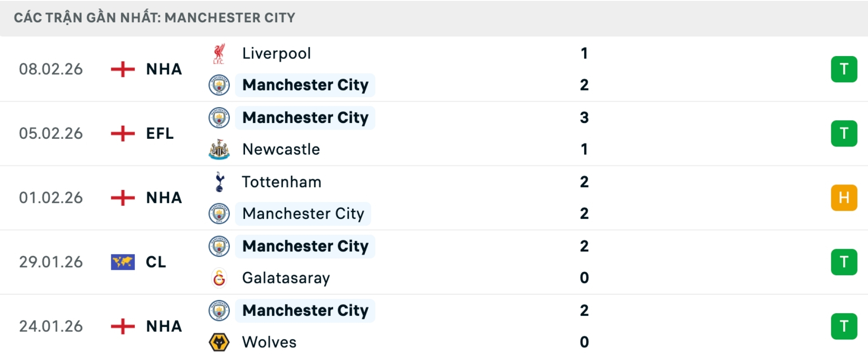Viewport: 868px width, 358px height.
Task: Select the Tottenham club crest
Action: [x=218, y=182]
